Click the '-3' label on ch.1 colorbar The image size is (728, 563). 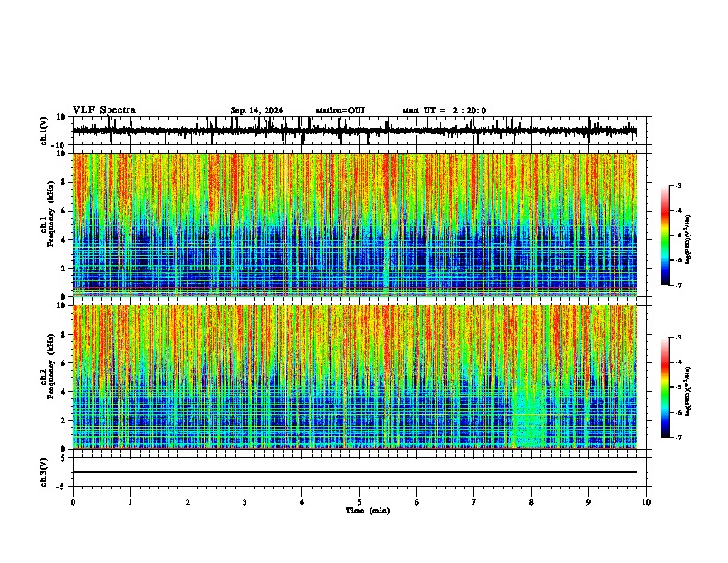click(x=677, y=185)
